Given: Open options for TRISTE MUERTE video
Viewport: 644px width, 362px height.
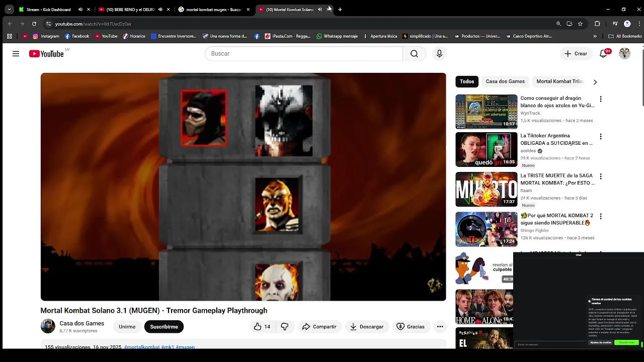Looking at the screenshot, I should coord(600,176).
